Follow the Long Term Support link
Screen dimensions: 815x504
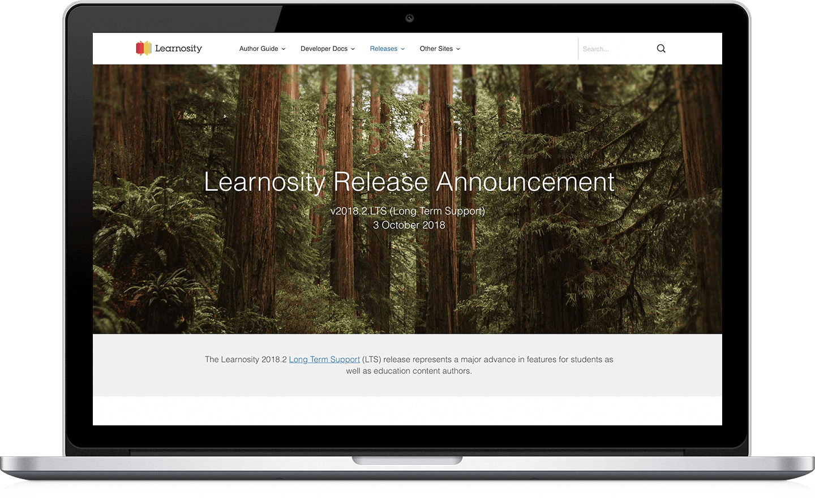[x=324, y=359]
